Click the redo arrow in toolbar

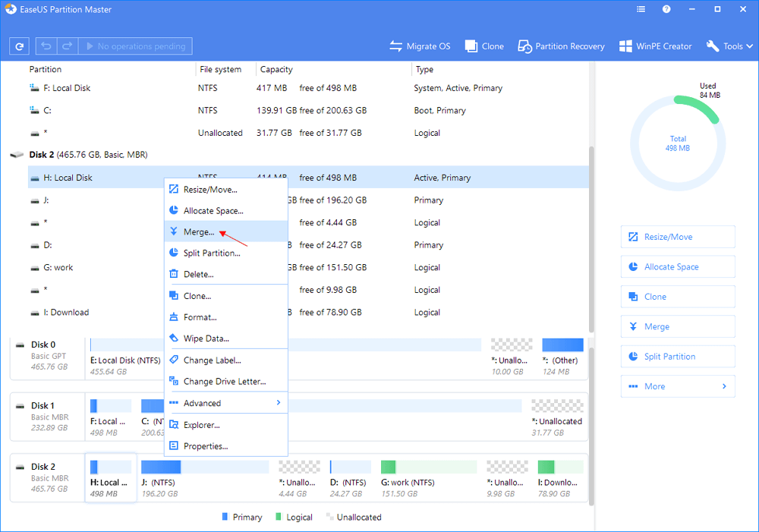click(68, 46)
